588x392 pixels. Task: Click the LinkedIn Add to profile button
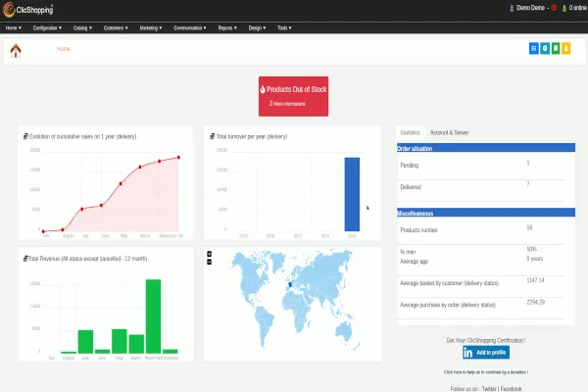[x=484, y=353]
